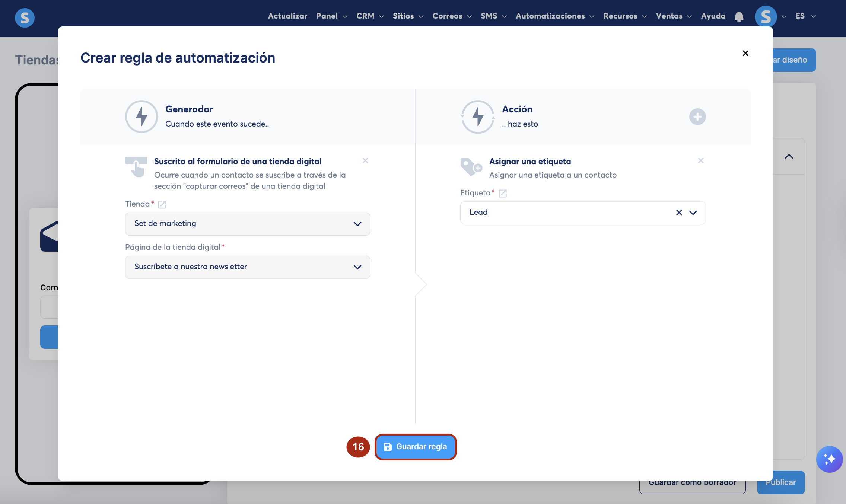This screenshot has width=846, height=504.
Task: Open external link icon next to Tienda
Action: [162, 204]
